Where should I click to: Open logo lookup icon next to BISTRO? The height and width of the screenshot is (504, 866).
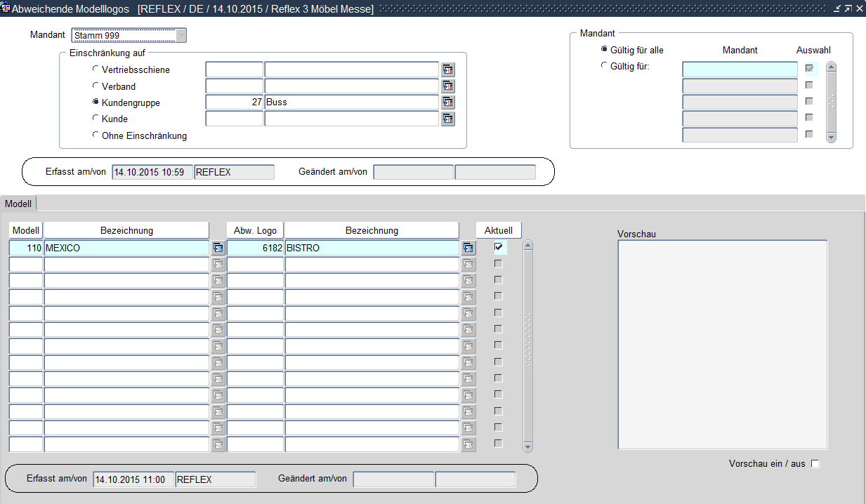click(x=468, y=248)
